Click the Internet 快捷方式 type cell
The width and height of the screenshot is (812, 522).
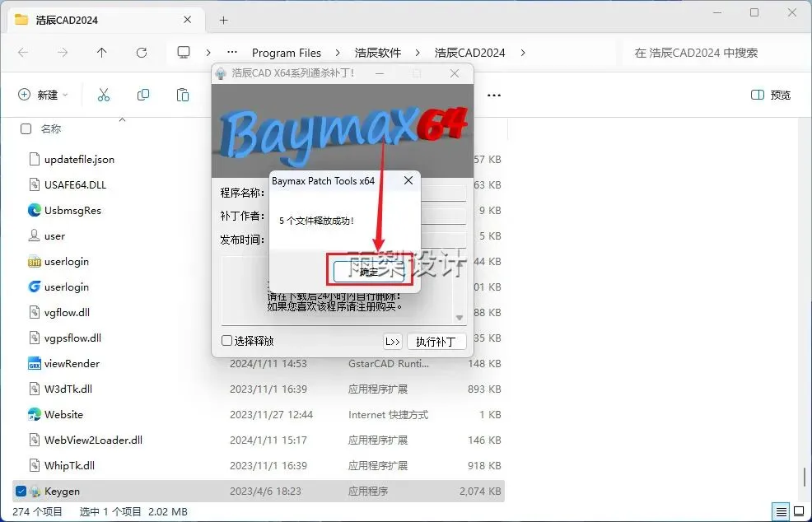[389, 414]
